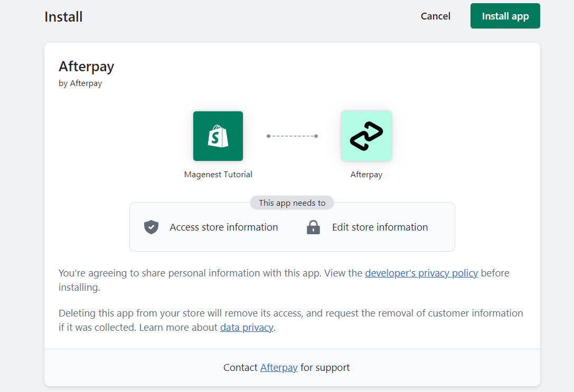Image resolution: width=574 pixels, height=392 pixels.
Task: Click the shield icon beside Access store information
Action: point(152,227)
